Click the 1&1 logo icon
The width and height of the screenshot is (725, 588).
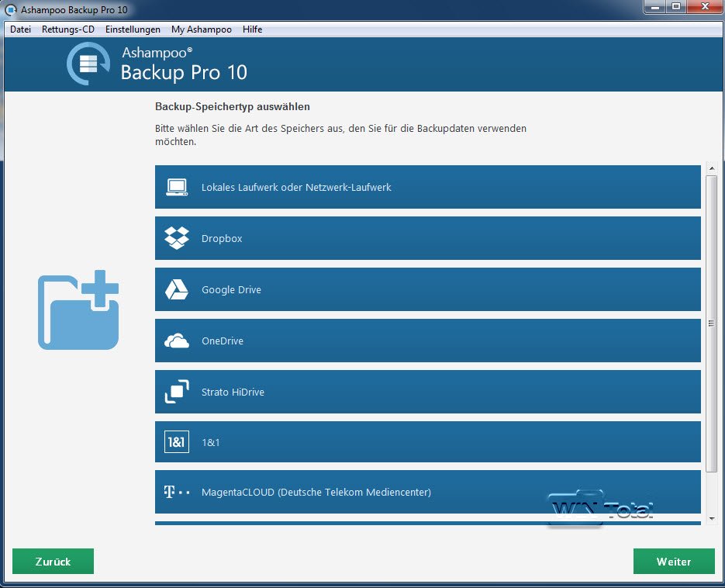pos(177,442)
